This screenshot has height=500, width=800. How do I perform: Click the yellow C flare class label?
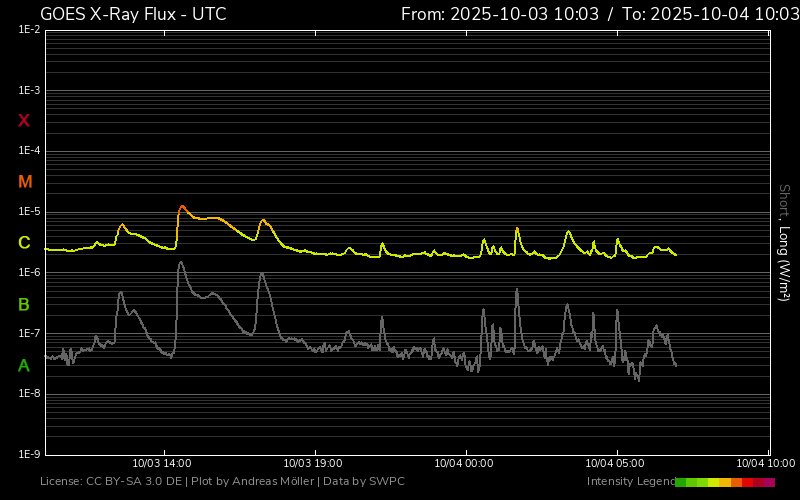(24, 243)
